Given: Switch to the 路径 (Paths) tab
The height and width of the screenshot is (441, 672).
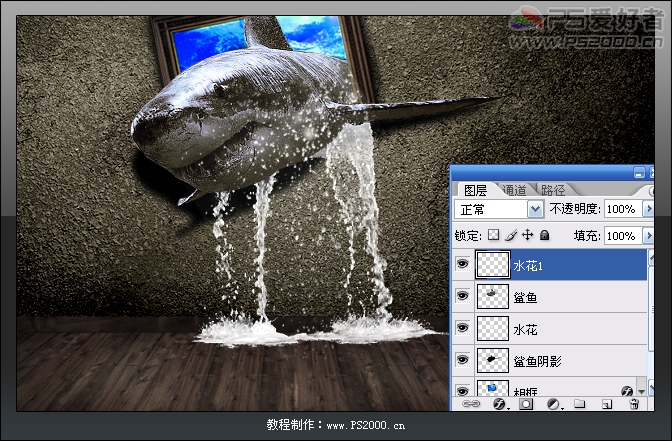Looking at the screenshot, I should (x=553, y=190).
